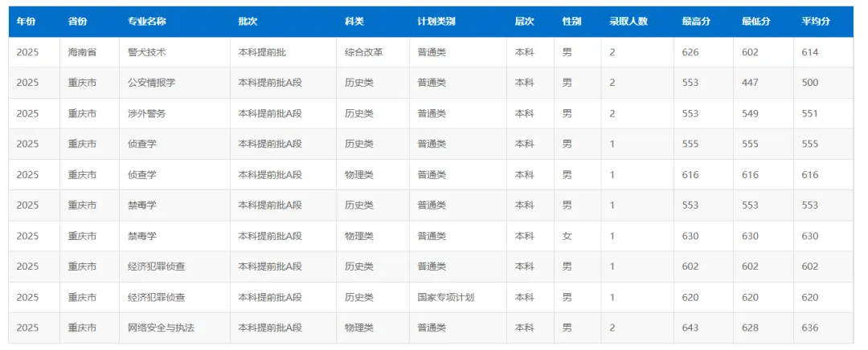Viewport: 868px width, 350px height.
Task: Click the 层次 column header
Action: 524,22
